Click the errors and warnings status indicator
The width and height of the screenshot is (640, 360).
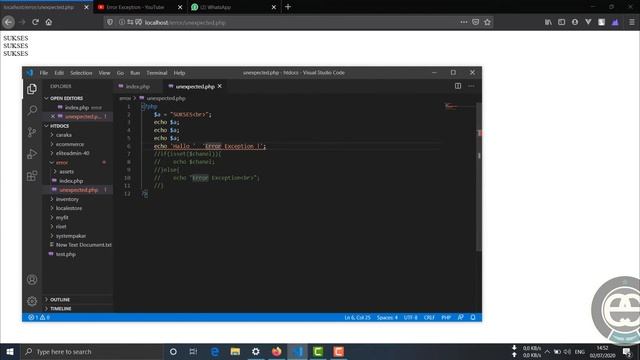(x=39, y=317)
